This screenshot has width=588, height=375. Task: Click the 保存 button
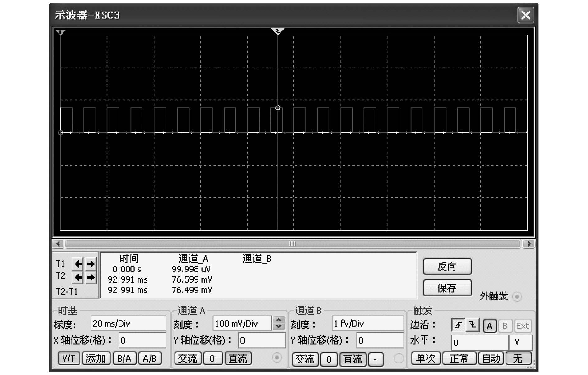point(447,288)
